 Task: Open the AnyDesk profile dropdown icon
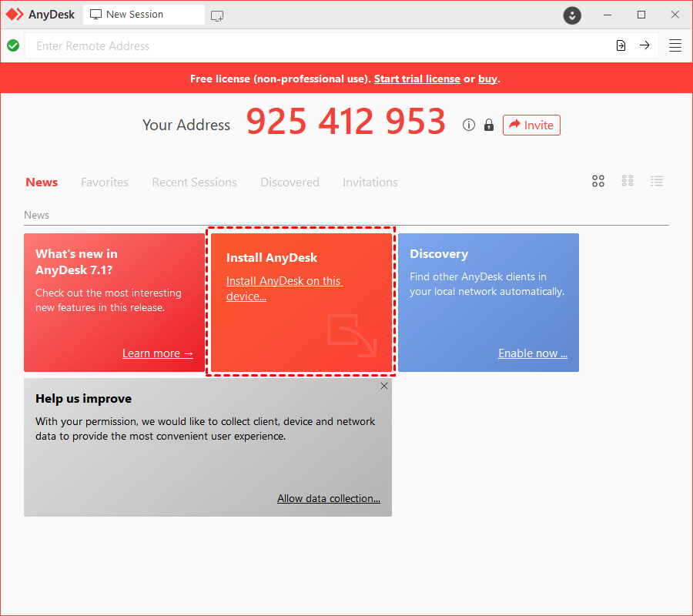pos(572,15)
